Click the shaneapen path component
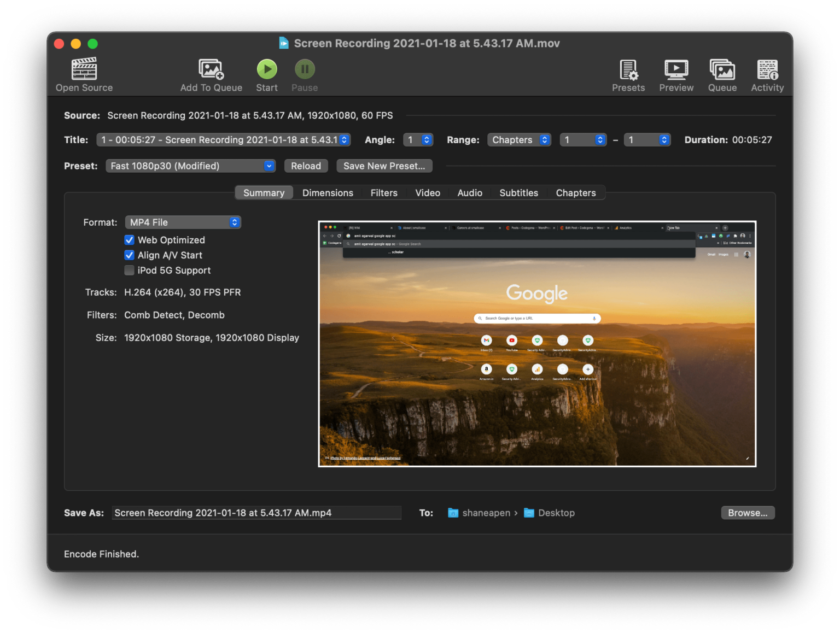Viewport: 840px width, 634px height. 486,513
